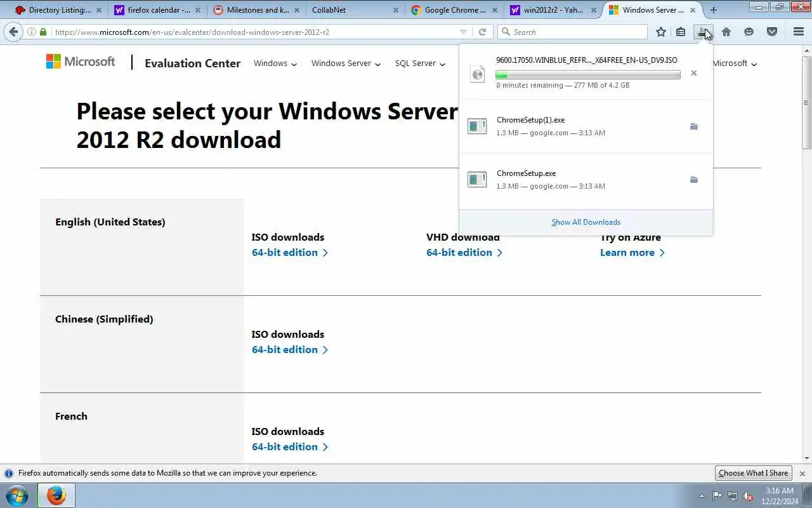Viewport: 812px width, 508px height.
Task: Click Evaluation Center heading link
Action: [x=192, y=63]
